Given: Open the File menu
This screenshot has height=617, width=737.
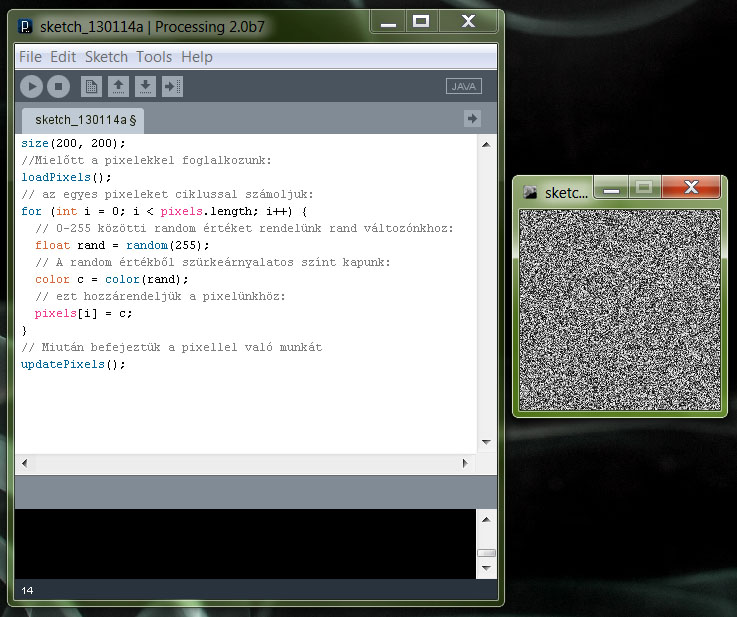Looking at the screenshot, I should point(30,57).
